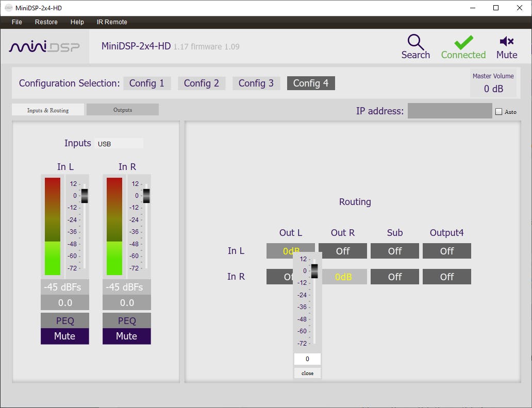Click the In R level meter

click(114, 226)
